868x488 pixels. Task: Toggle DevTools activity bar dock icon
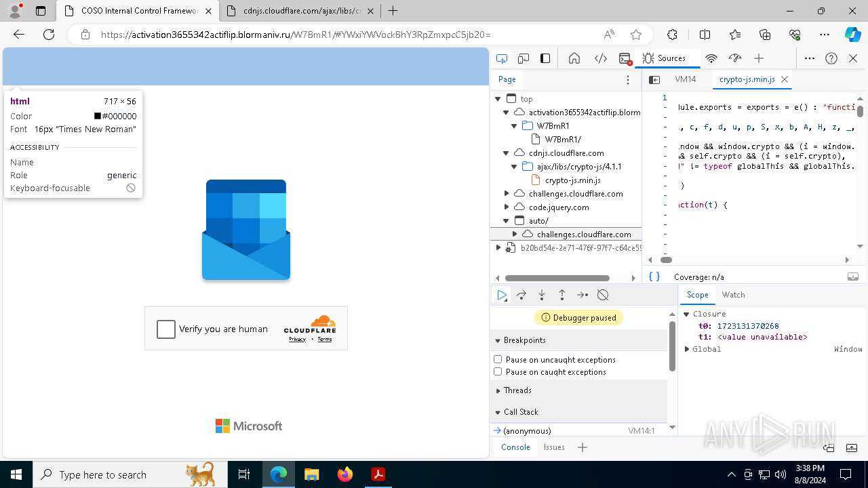[x=545, y=58]
